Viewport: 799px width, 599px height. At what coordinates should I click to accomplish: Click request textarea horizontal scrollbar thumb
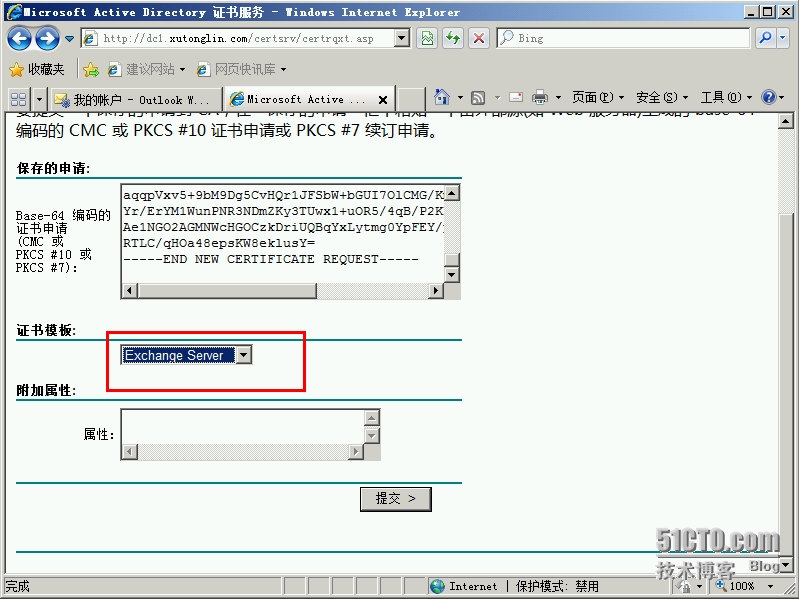(227, 290)
